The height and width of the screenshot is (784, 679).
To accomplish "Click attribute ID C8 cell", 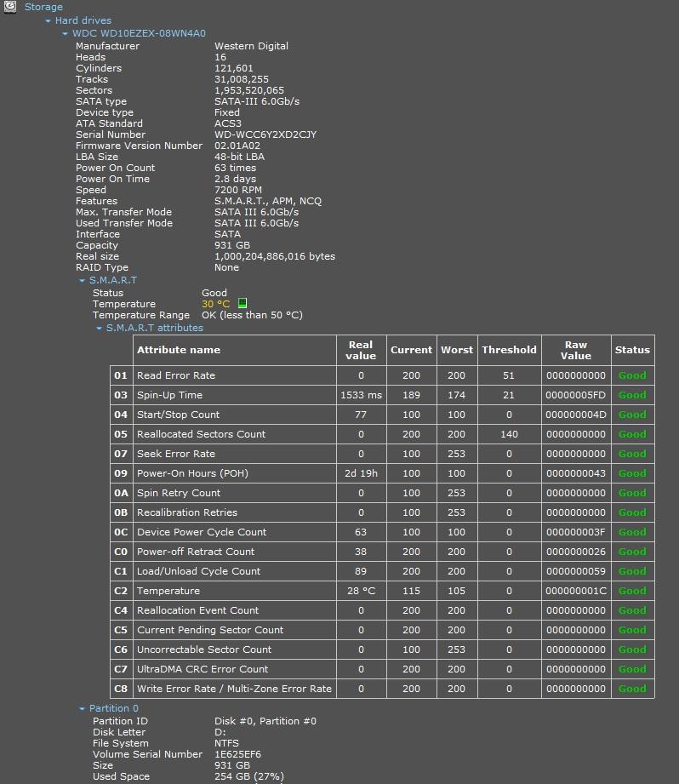I will (121, 689).
